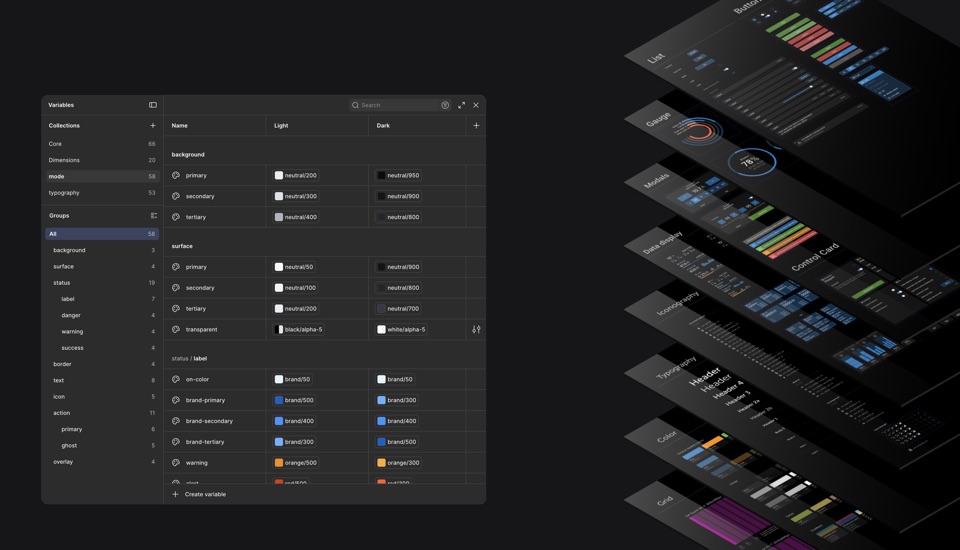Click Light neutral/400 value of background tertiary
This screenshot has height=550, width=960.
296,217
